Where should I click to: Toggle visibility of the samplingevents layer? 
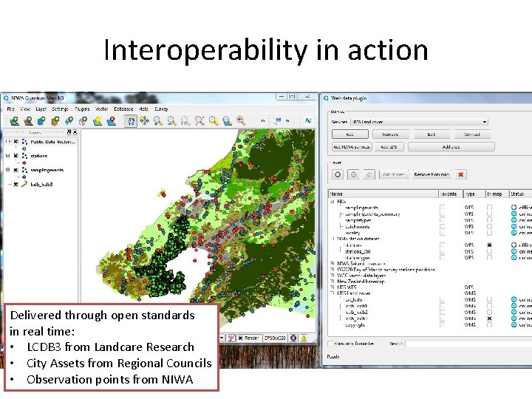[16, 170]
